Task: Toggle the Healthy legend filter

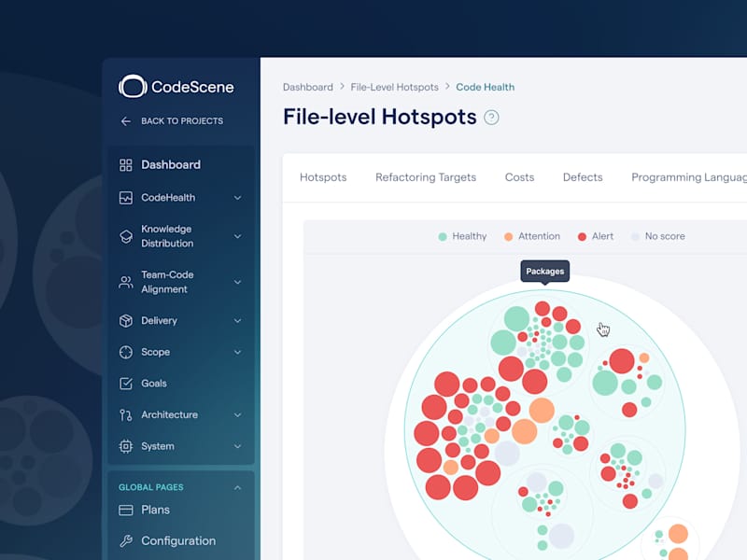Action: 462,237
